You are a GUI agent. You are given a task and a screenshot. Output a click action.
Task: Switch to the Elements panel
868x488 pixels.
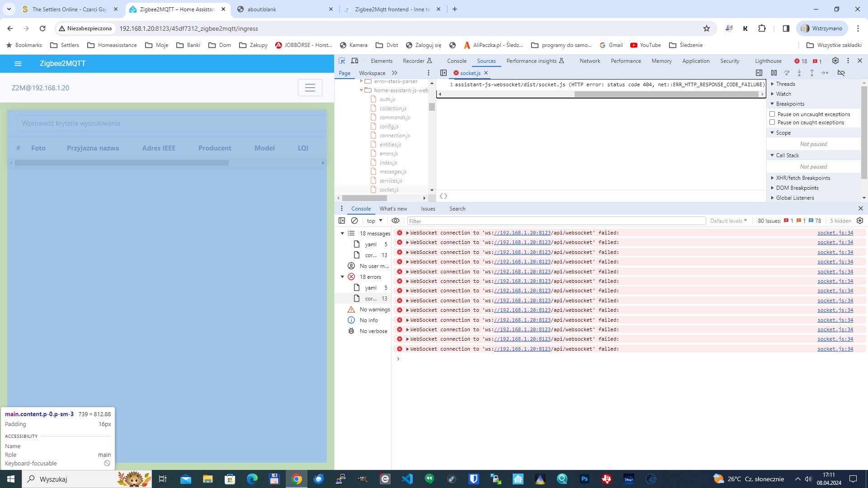382,61
